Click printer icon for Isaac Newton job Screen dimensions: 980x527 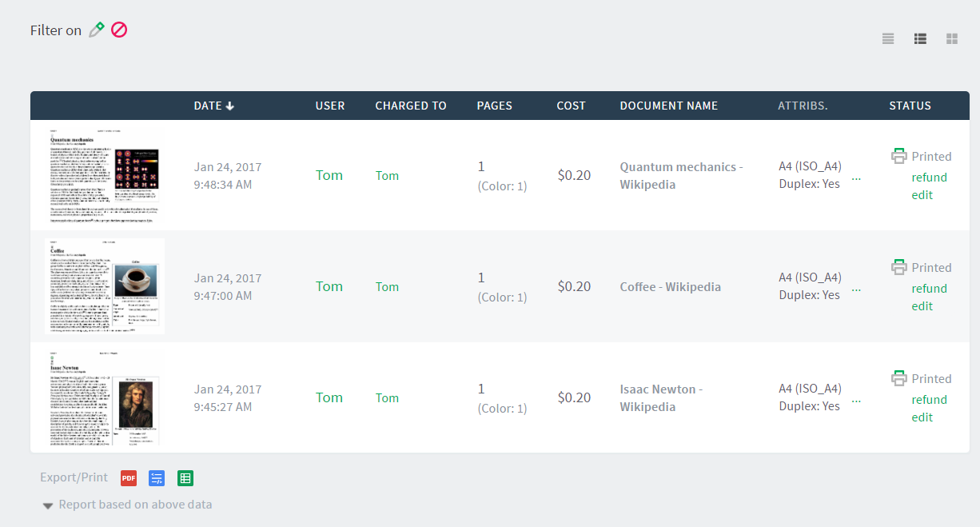[899, 378]
